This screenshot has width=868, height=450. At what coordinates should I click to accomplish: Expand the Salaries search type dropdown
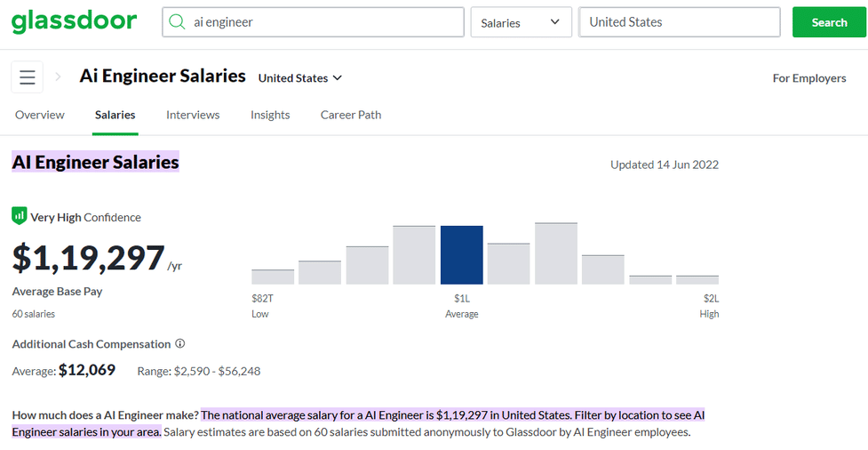coord(521,22)
